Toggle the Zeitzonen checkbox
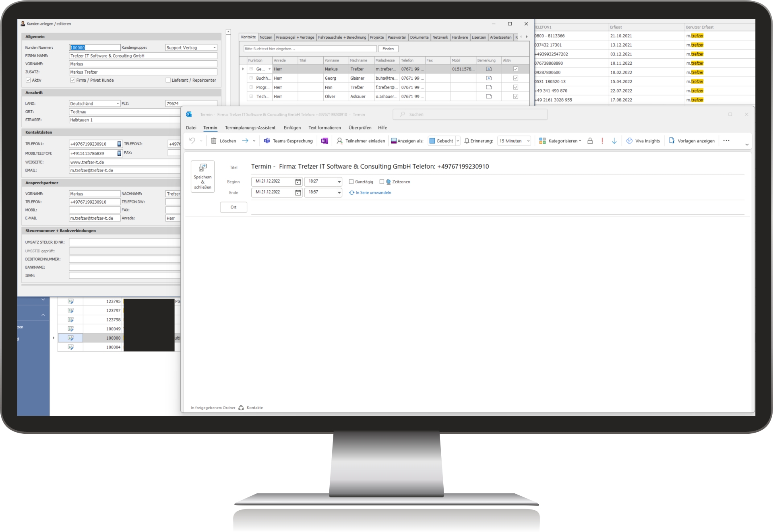 [382, 182]
